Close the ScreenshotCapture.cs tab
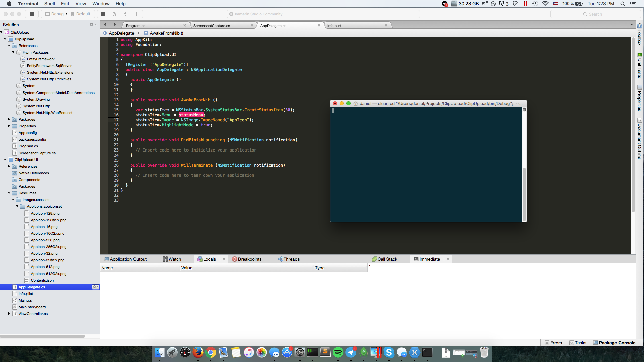 click(252, 25)
